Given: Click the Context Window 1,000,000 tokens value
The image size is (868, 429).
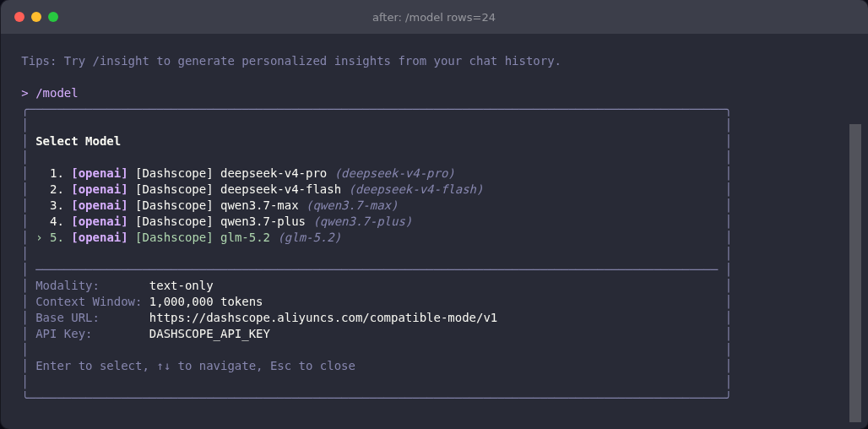Looking at the screenshot, I should tap(206, 301).
